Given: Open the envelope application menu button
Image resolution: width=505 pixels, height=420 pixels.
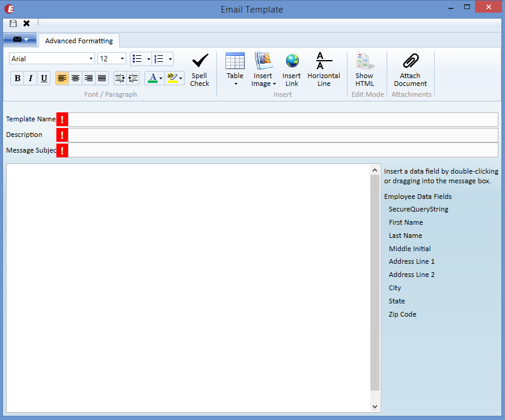Looking at the screenshot, I should (x=20, y=40).
